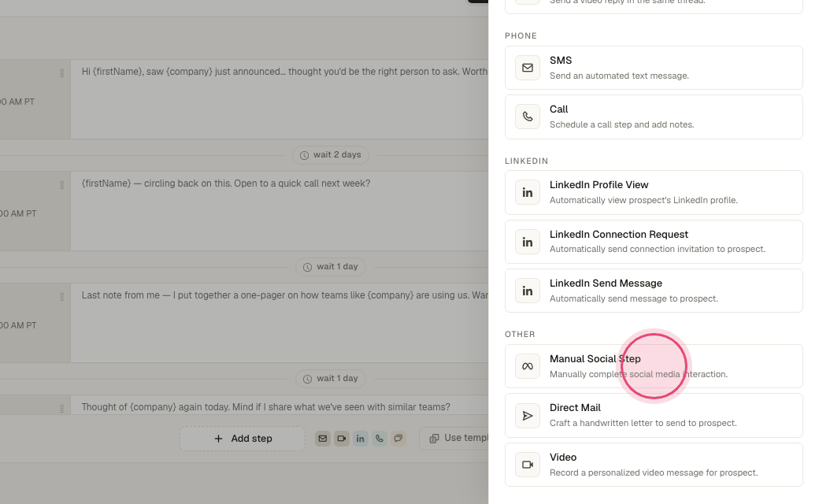Click LinkedIn icon beside Profile View

click(x=528, y=192)
